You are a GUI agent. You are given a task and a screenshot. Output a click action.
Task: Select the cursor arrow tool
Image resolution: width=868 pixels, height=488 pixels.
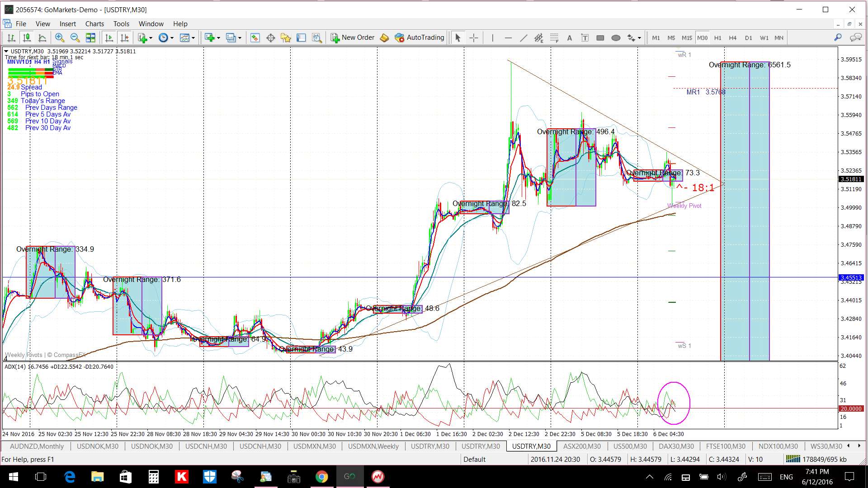[x=458, y=38]
